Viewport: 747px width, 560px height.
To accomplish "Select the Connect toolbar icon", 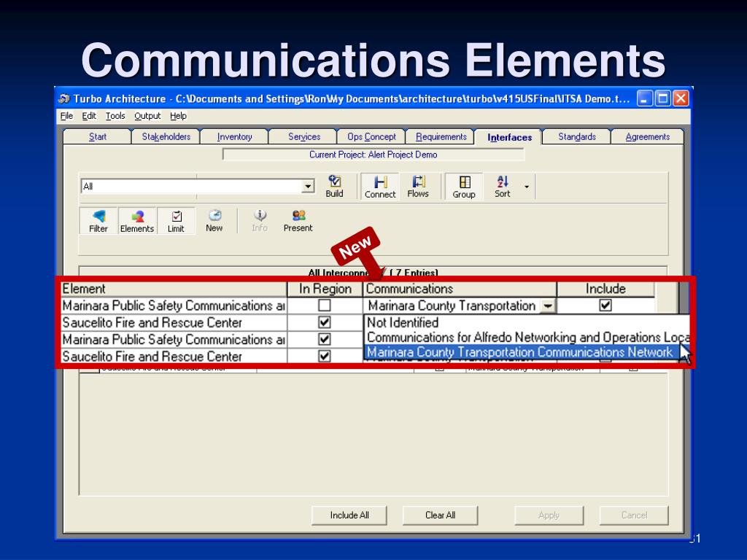I will click(380, 187).
